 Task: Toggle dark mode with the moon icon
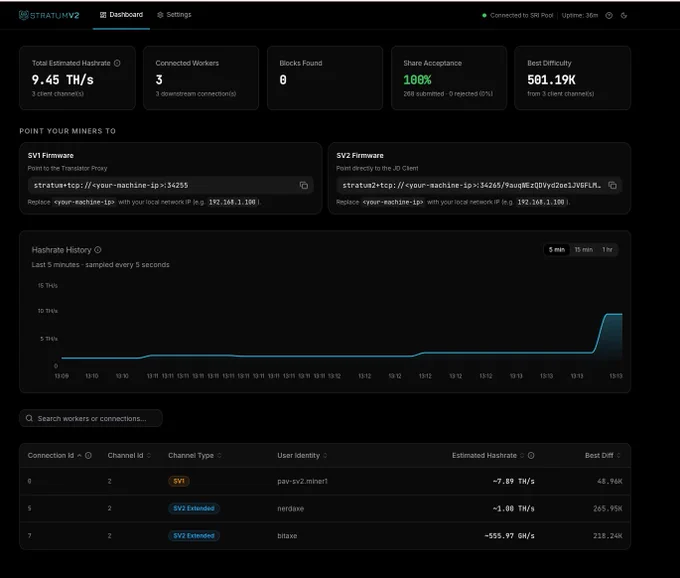(624, 16)
